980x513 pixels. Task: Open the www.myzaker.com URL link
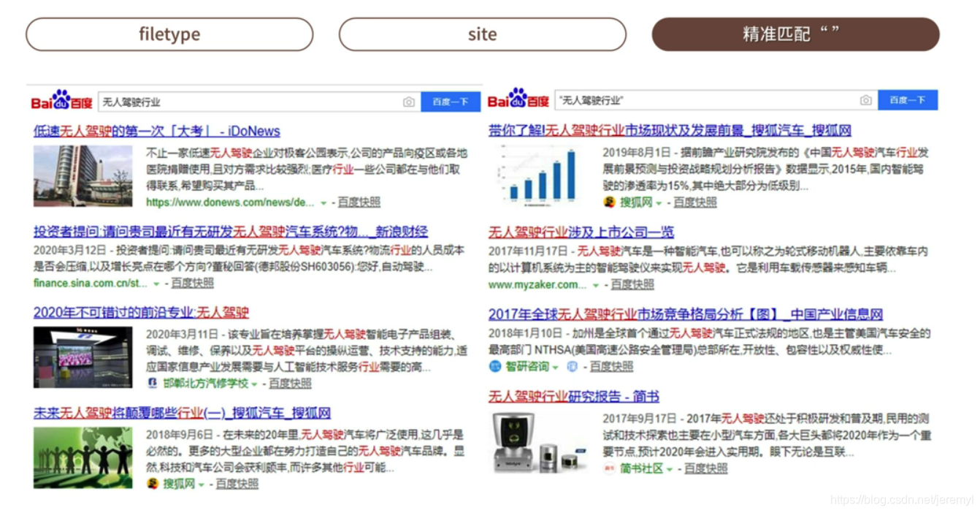tap(538, 284)
